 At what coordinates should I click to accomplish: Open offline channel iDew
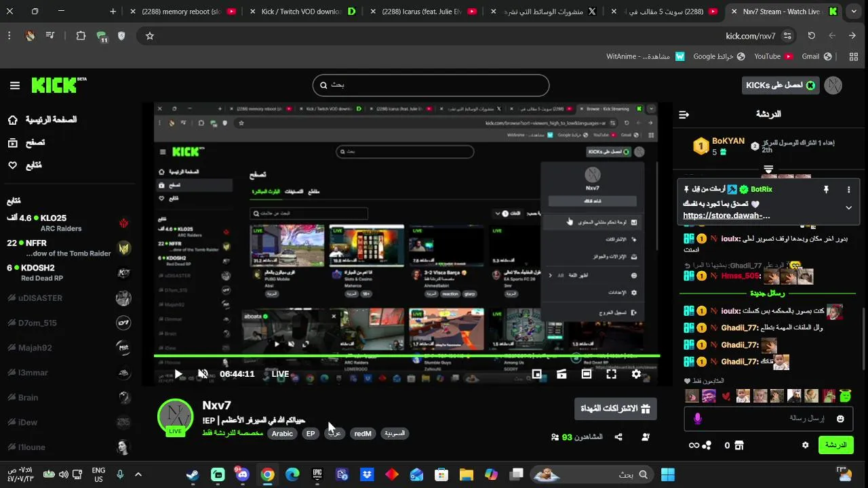click(68, 422)
